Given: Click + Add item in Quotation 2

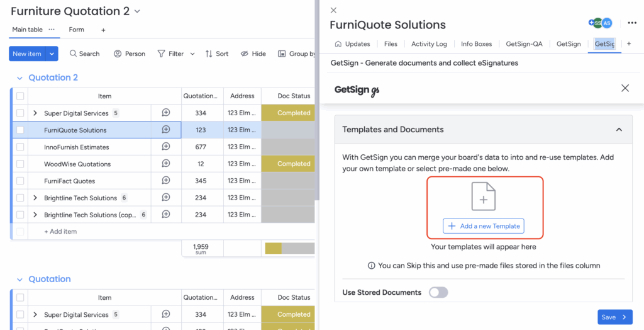Looking at the screenshot, I should pos(60,232).
